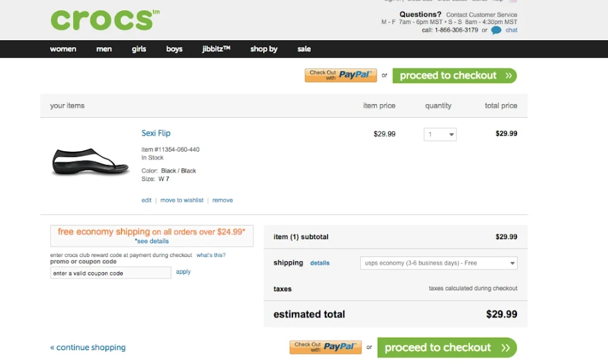Expand the shipping method dropdown
This screenshot has height=364, width=608.
(x=439, y=263)
